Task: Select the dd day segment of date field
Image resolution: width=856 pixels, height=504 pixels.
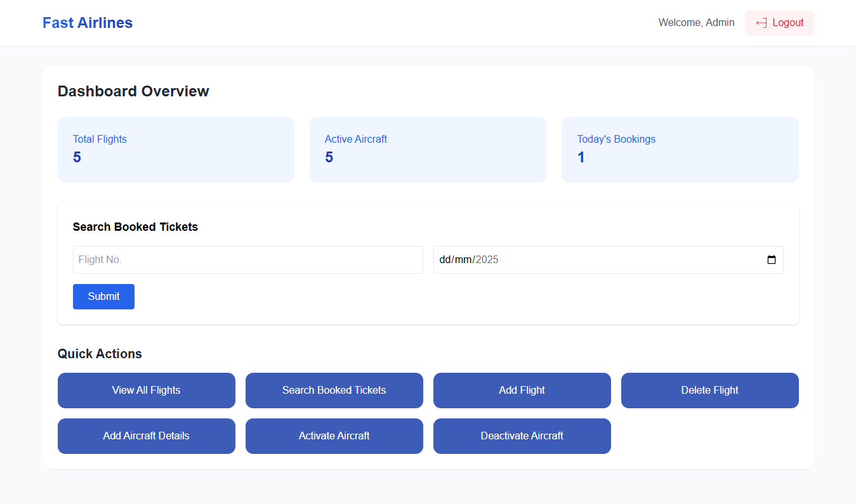Action: [444, 260]
